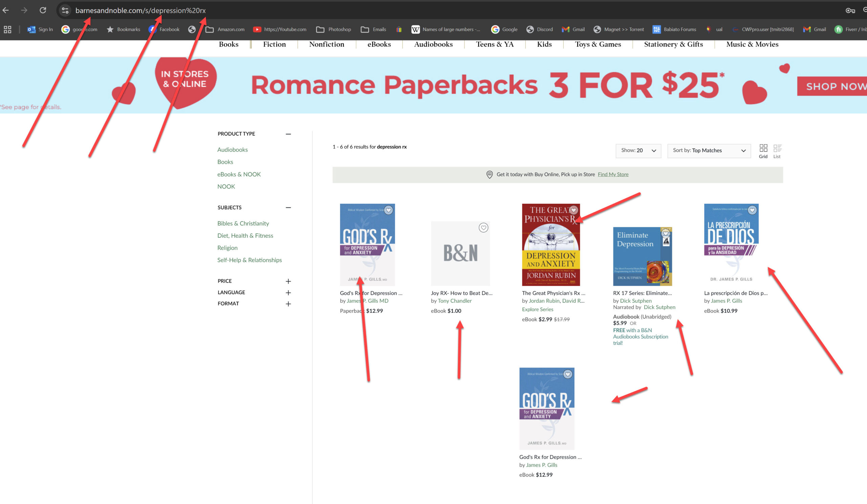
Task: Open the Sort by: Top Matches dropdown
Action: [x=709, y=151]
